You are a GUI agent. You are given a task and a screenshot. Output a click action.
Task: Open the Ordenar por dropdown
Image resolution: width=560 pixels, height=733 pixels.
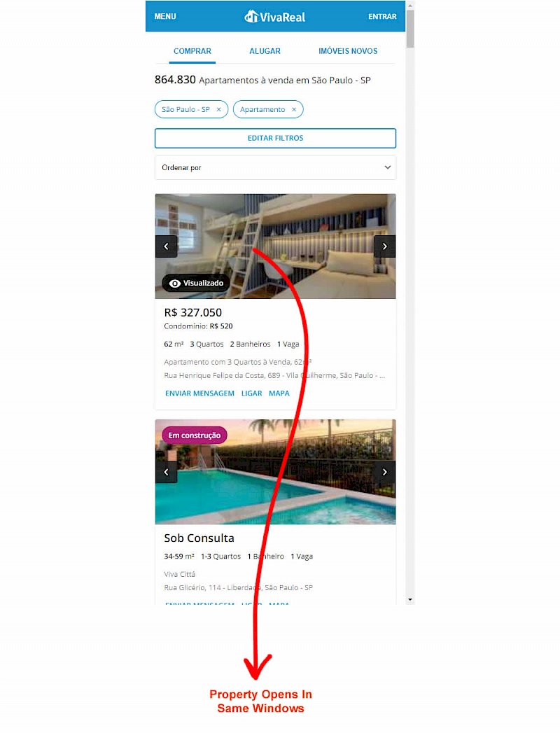[275, 167]
